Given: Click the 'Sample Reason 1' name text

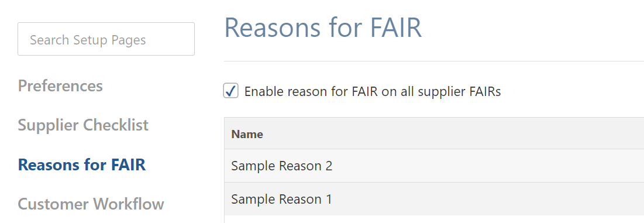Looking at the screenshot, I should (281, 199).
